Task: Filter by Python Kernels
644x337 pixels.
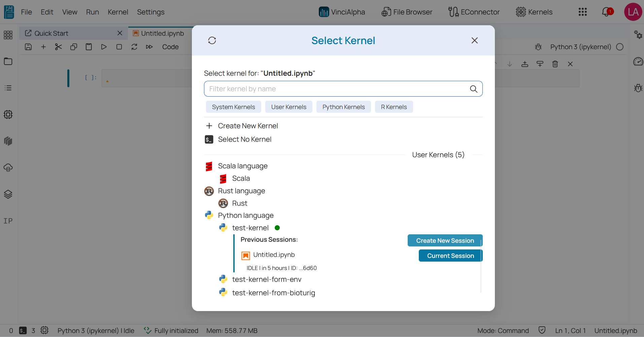Action: pos(344,107)
